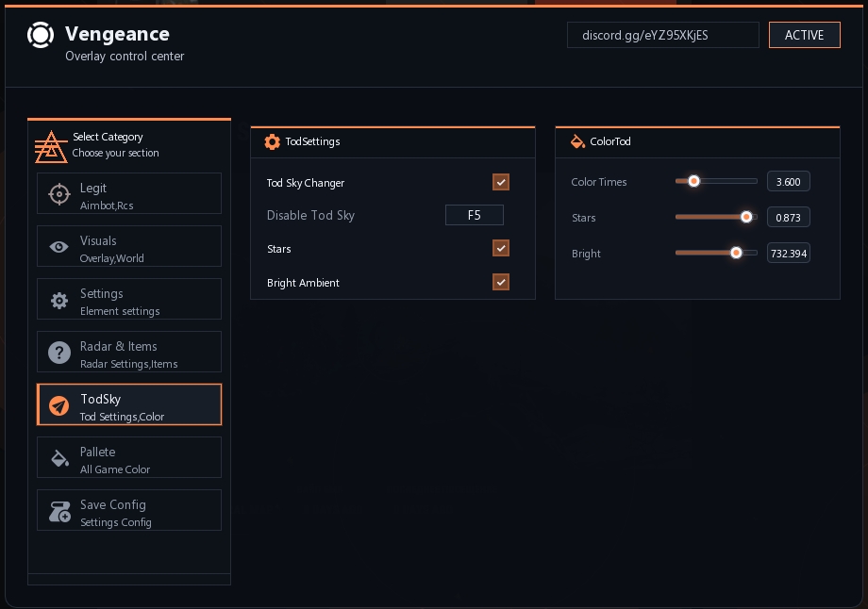
Task: Click the Vengeance logo icon
Action: [x=41, y=35]
